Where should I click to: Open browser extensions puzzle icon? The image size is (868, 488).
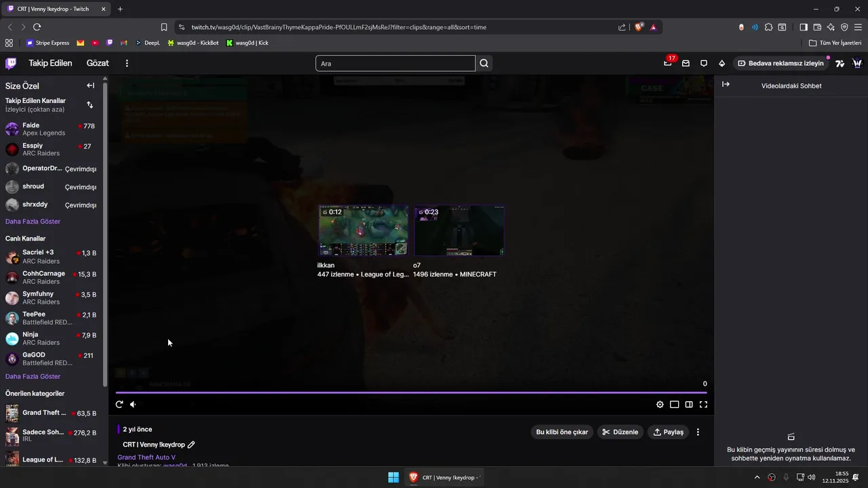pyautogui.click(x=768, y=27)
